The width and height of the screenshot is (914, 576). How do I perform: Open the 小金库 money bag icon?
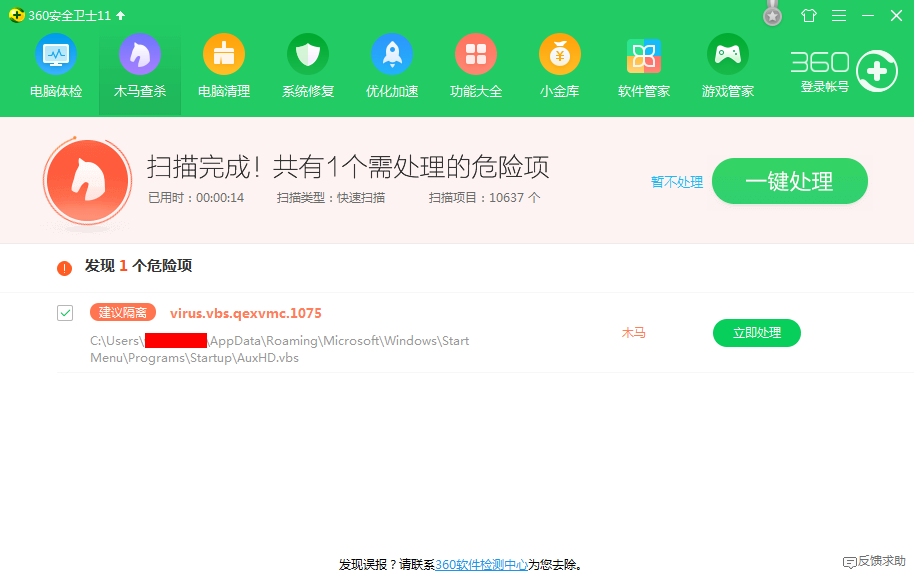coord(560,55)
